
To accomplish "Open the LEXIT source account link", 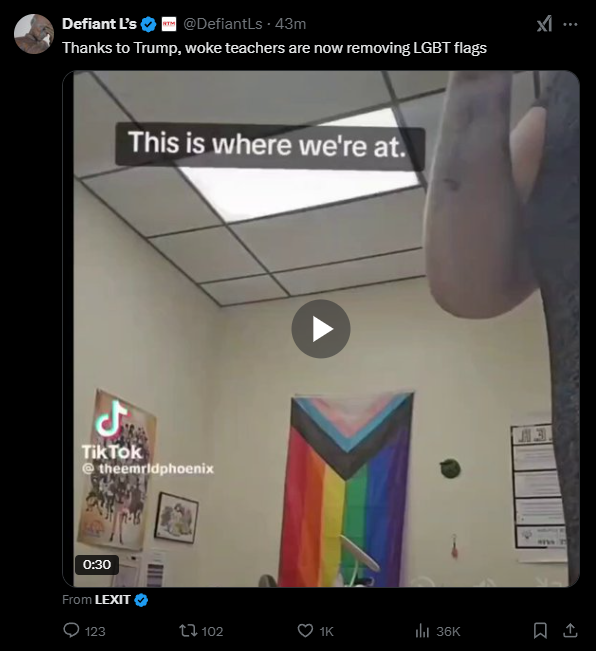I will 112,600.
